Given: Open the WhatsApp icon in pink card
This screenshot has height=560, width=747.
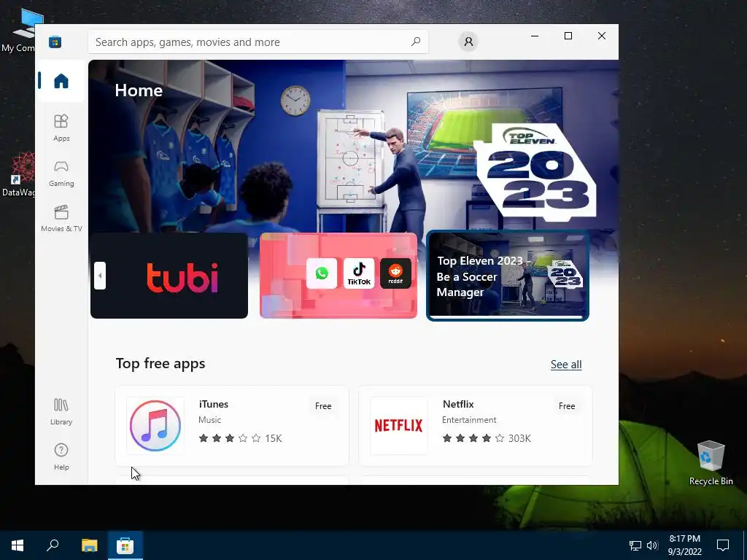Looking at the screenshot, I should coord(322,273).
